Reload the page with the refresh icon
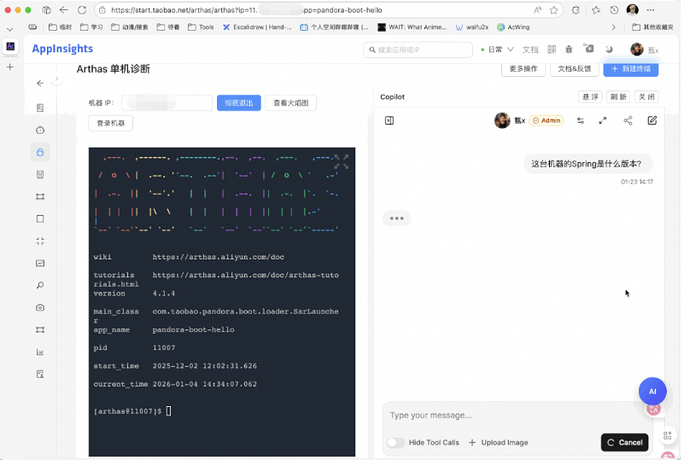The width and height of the screenshot is (690, 465). pyautogui.click(x=82, y=10)
